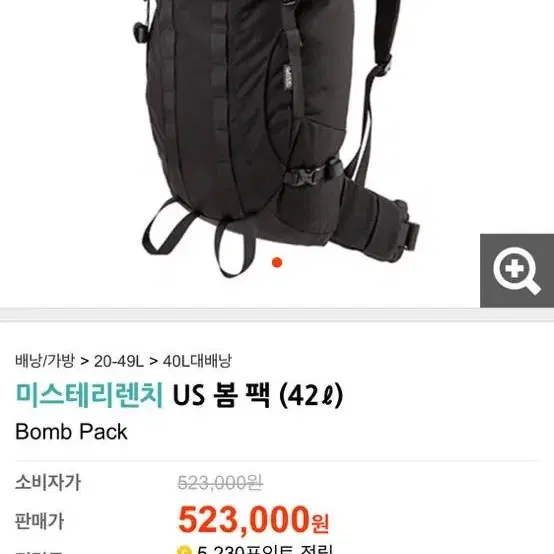
Task: Tap the 5,230포인트 적립 points text
Action: pyautogui.click(x=264, y=550)
